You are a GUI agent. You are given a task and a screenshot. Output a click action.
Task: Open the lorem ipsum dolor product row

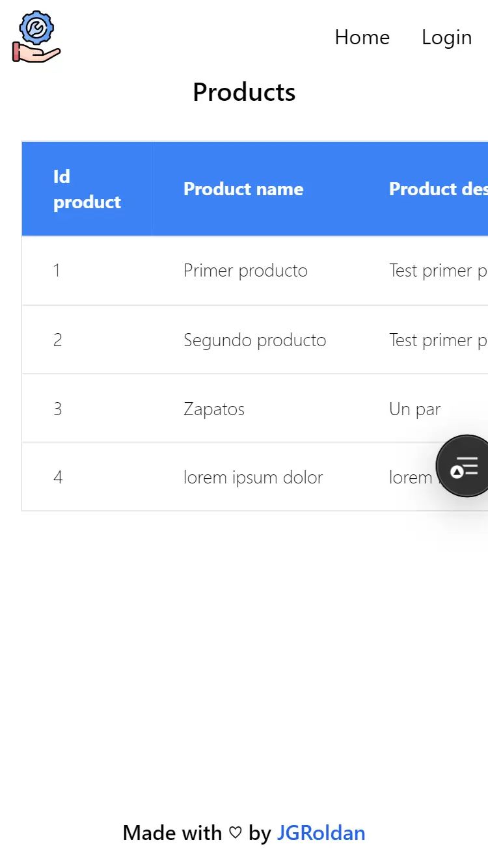pos(252,477)
